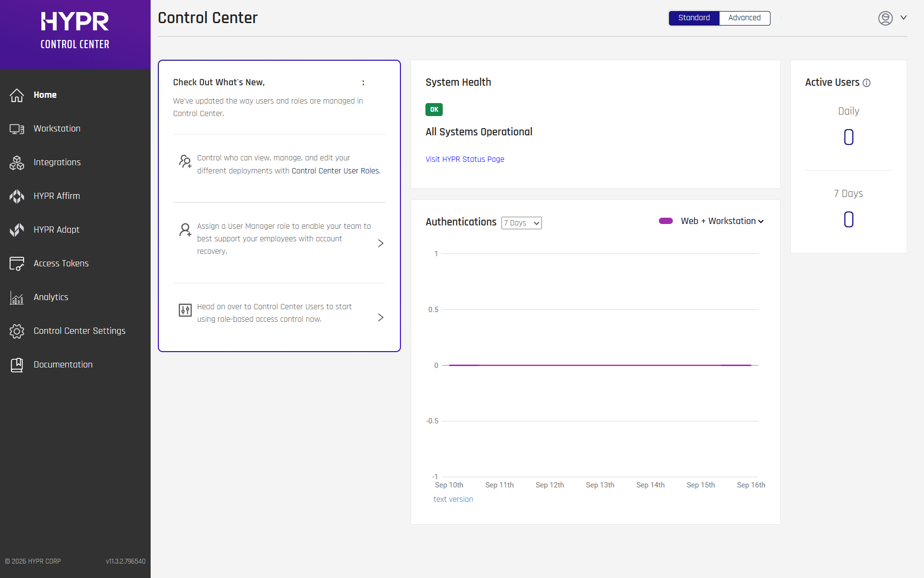Click the HYPR Affirm icon
This screenshot has width=924, height=578.
point(17,196)
